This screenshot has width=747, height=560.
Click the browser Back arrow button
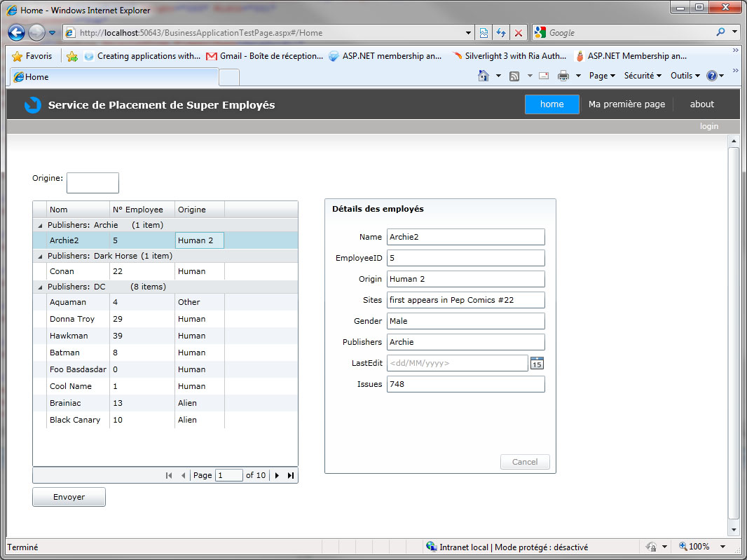17,32
